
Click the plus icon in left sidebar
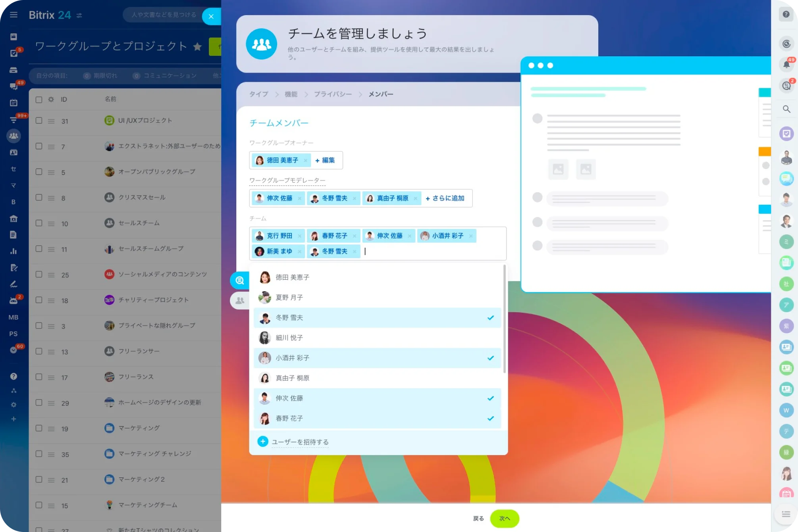click(x=13, y=419)
